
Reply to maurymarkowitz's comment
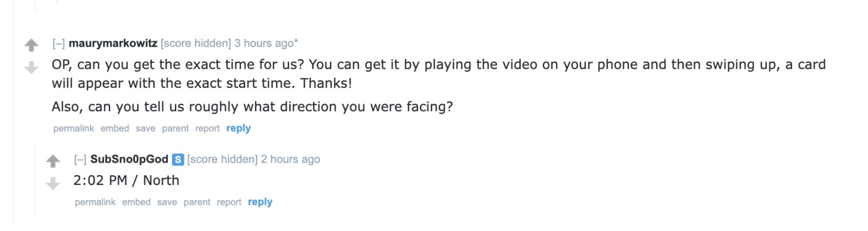coord(239,129)
